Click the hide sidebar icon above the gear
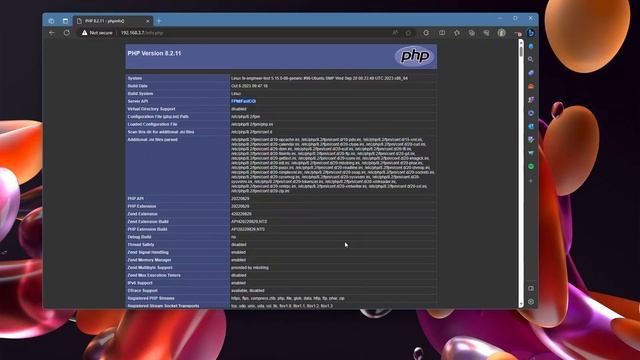 tap(531, 289)
